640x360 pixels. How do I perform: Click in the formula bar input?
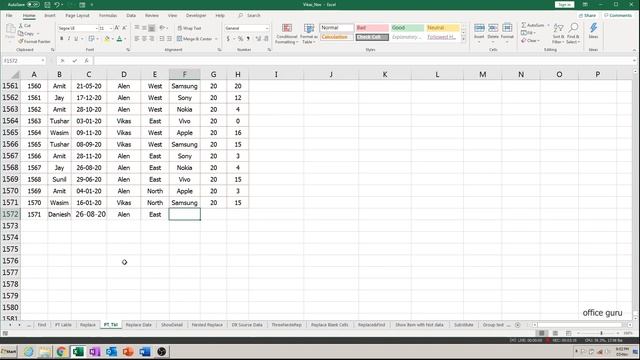[362, 61]
